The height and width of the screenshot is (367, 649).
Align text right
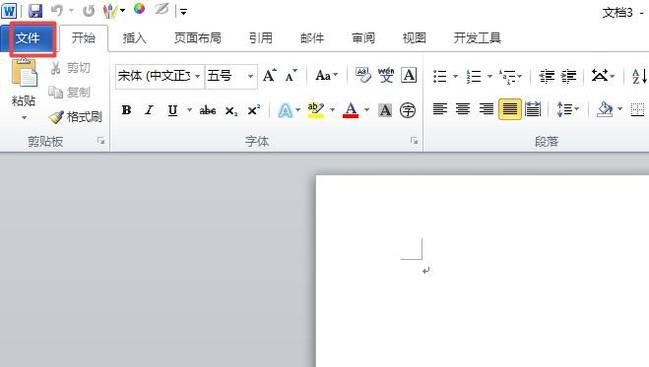[x=486, y=110]
